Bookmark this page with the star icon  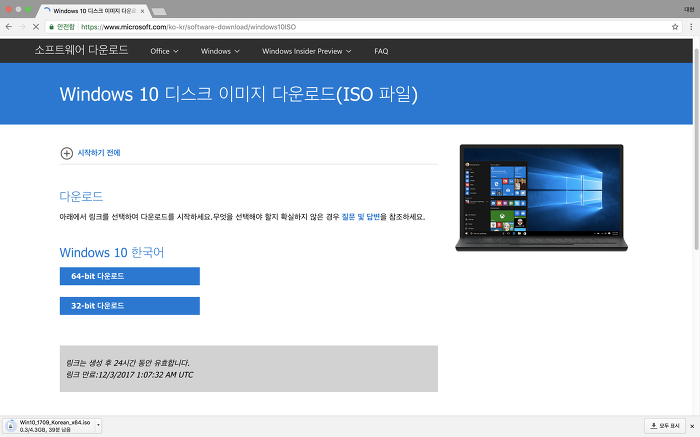point(675,27)
